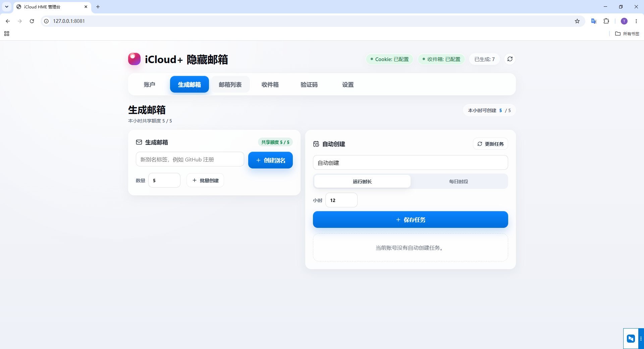Click the 创建别名 button
Screen dimensions: 644x349
pyautogui.click(x=270, y=160)
